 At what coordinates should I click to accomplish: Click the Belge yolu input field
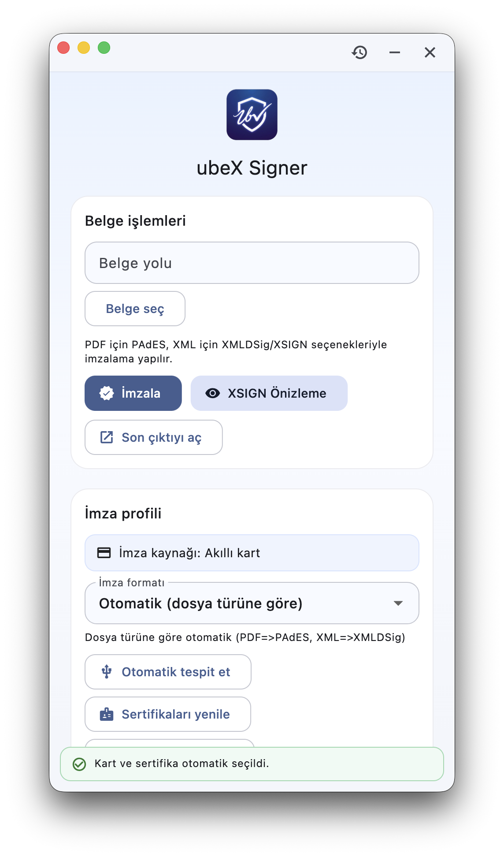pyautogui.click(x=252, y=263)
